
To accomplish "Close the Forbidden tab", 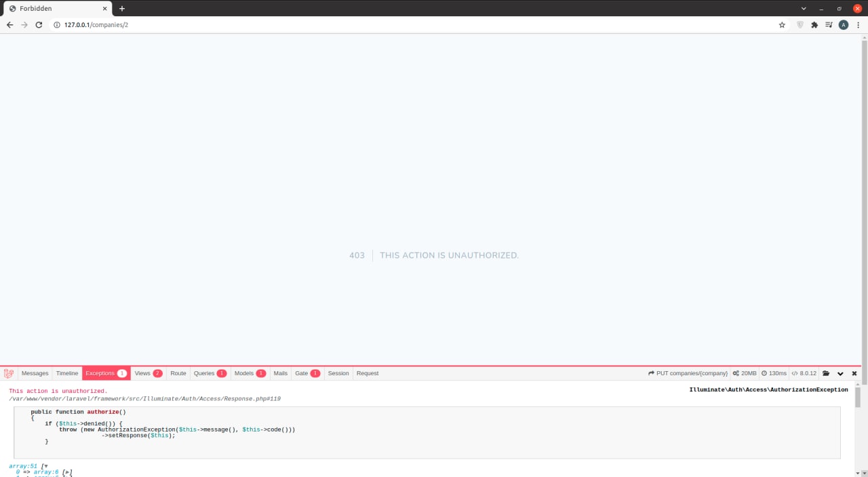I will 105,8.
